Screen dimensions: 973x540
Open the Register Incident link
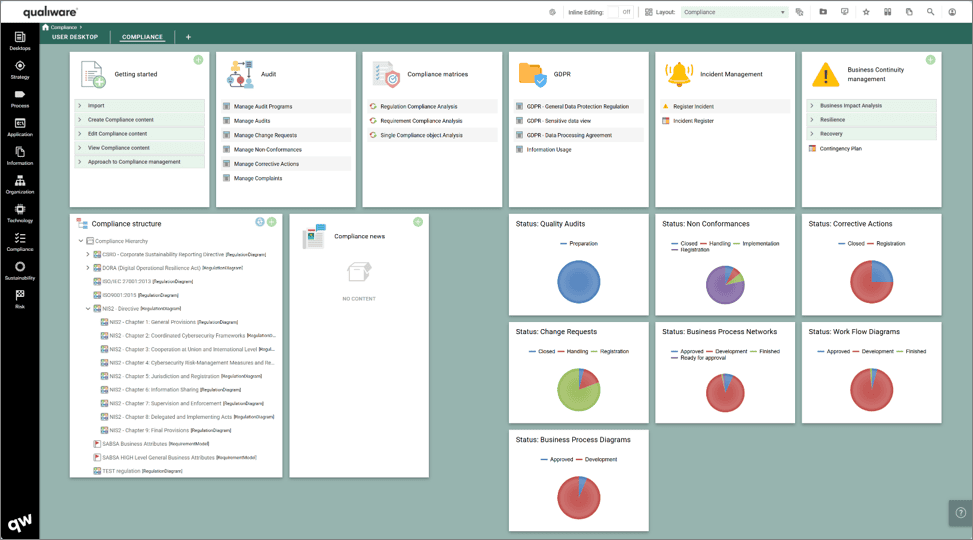(x=693, y=106)
